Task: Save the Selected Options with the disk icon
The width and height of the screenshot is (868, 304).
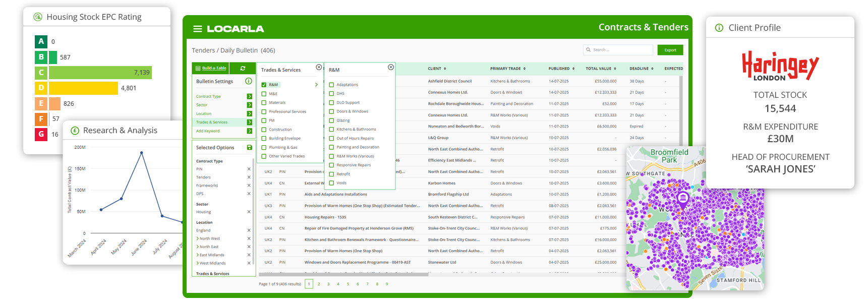Action: coord(249,147)
